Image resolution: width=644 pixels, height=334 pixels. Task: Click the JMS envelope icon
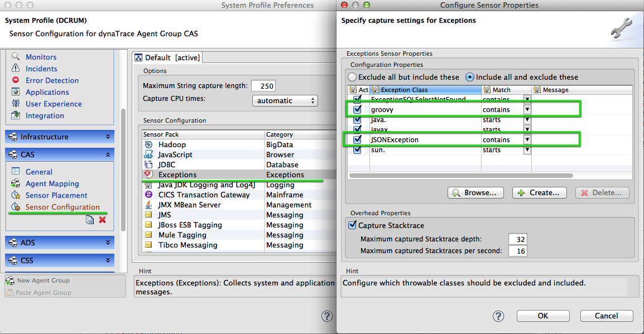pyautogui.click(x=148, y=215)
